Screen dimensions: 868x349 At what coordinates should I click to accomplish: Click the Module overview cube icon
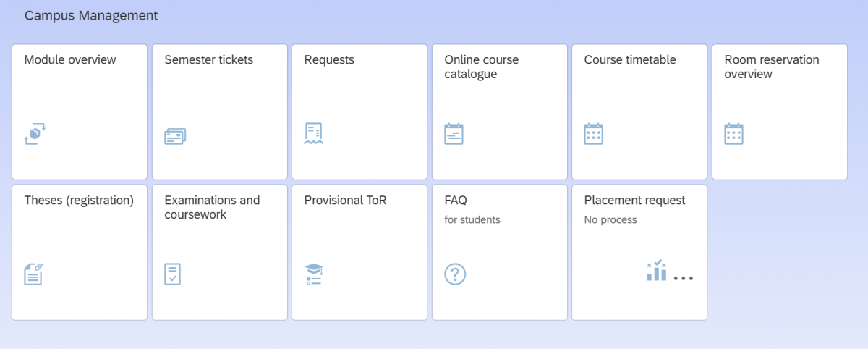pos(35,134)
